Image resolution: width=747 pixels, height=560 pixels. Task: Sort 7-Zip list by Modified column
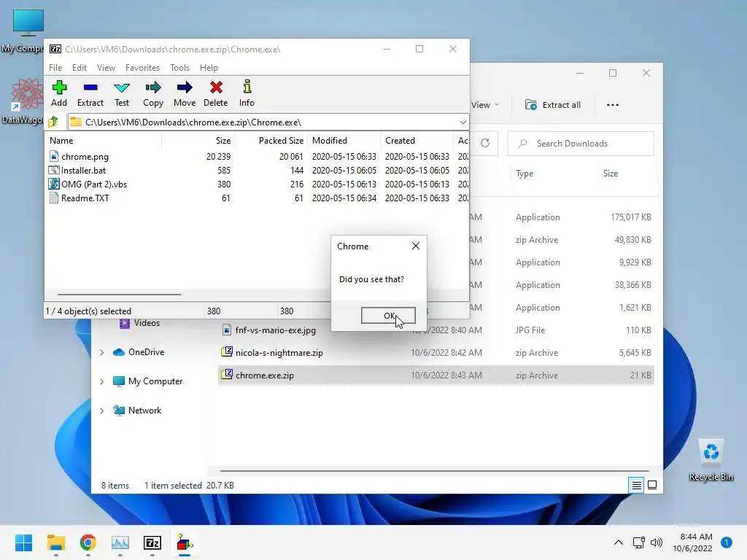click(x=344, y=141)
